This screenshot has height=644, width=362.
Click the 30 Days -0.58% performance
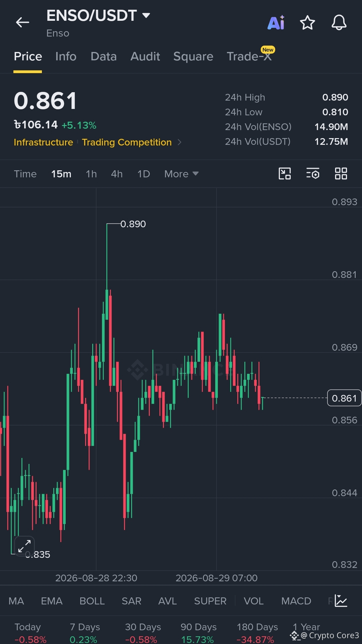pos(142,633)
